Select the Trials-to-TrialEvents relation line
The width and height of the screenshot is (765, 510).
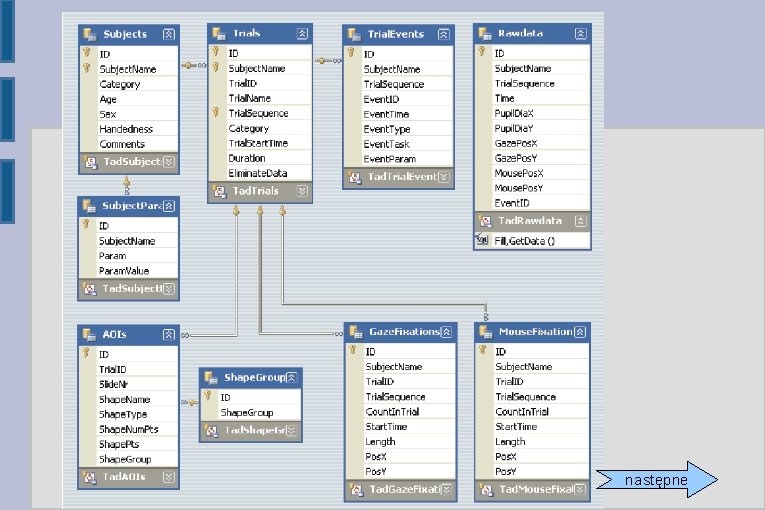(x=328, y=61)
